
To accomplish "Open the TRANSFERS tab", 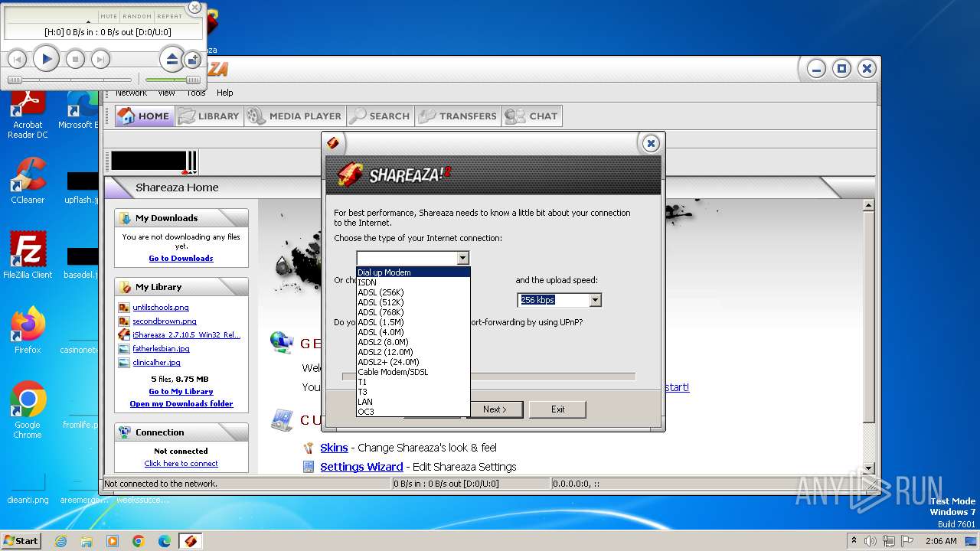I will tap(459, 116).
